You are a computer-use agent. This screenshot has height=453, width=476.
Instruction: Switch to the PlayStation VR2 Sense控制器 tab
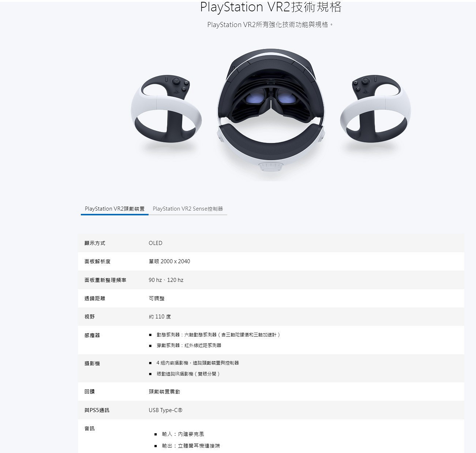click(x=189, y=209)
